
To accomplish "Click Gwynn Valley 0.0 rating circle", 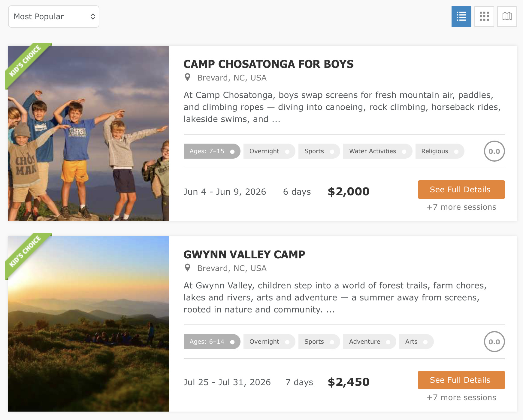I will point(494,342).
